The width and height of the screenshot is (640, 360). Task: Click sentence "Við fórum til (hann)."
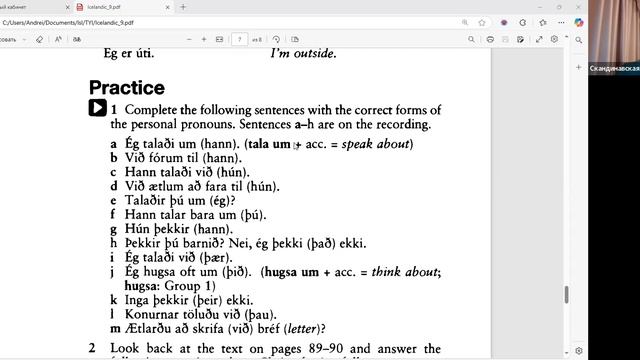[183, 158]
